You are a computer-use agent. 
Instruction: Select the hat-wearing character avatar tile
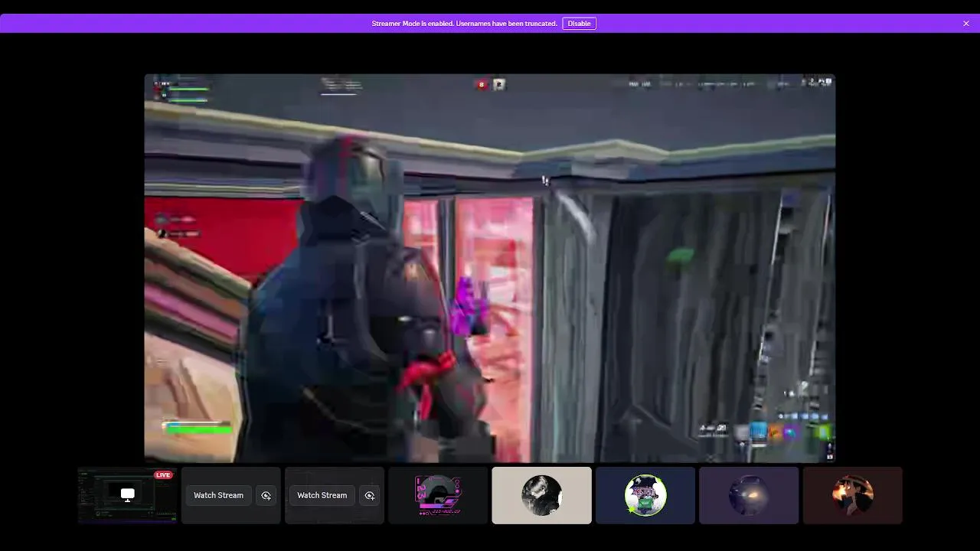tap(852, 495)
